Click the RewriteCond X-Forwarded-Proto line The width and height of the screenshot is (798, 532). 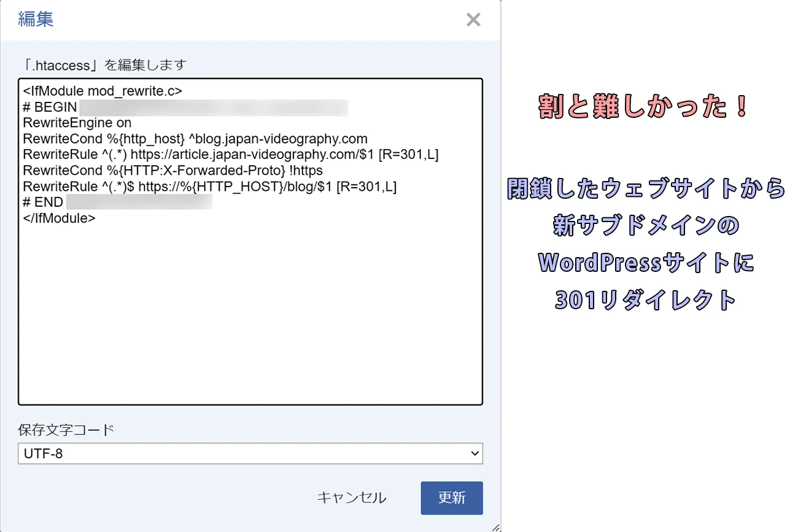pos(173,171)
